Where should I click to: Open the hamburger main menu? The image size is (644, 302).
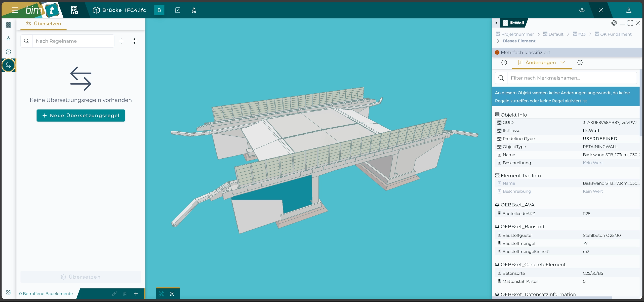coord(15,10)
